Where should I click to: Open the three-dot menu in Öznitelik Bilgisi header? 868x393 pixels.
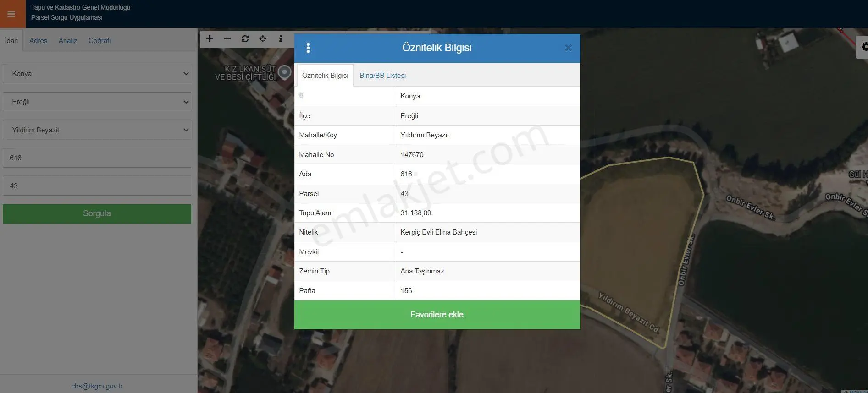pyautogui.click(x=308, y=48)
